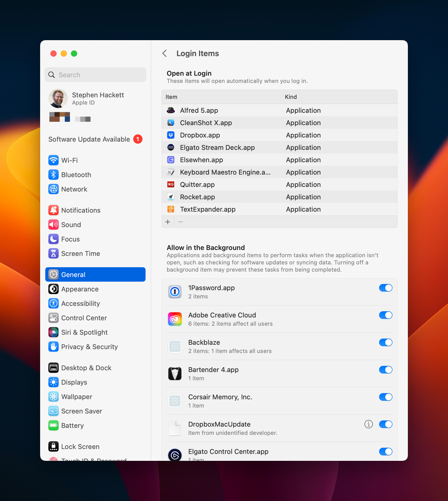
Task: Select Rocket.app login item
Action: (279, 197)
